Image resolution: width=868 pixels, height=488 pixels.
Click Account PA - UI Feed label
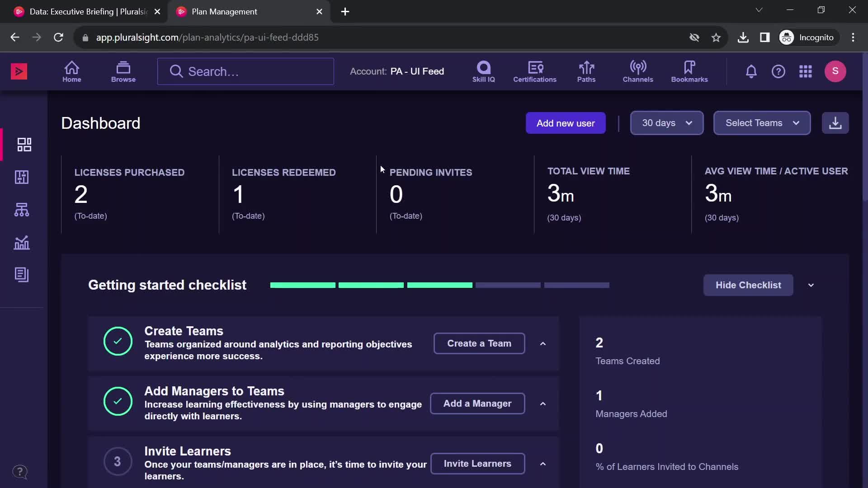click(396, 71)
